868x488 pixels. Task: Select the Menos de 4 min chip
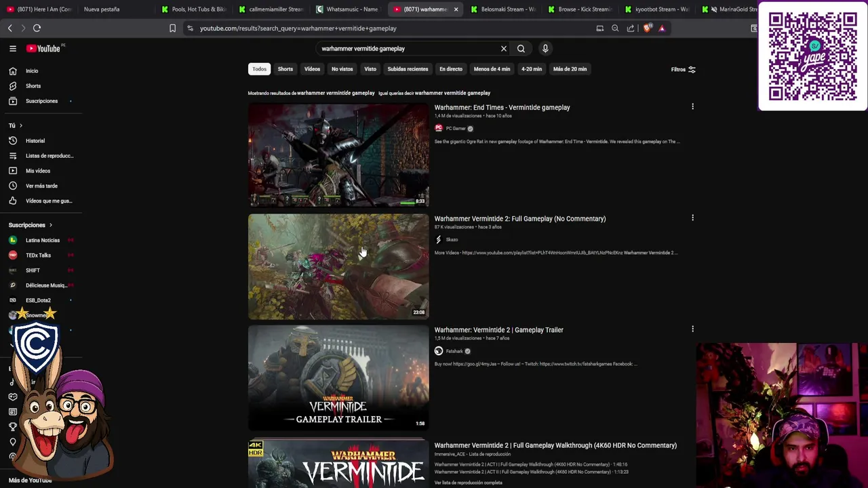[x=492, y=69]
